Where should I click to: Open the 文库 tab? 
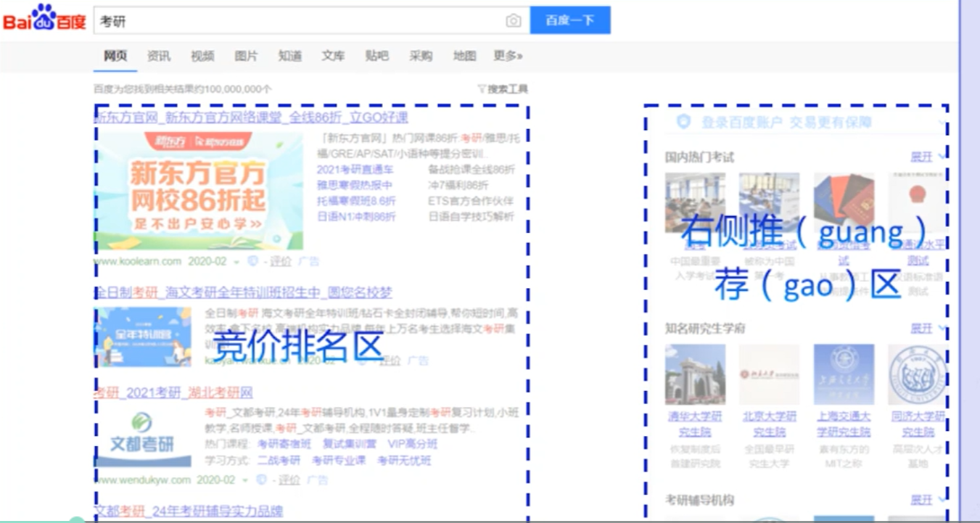(333, 56)
